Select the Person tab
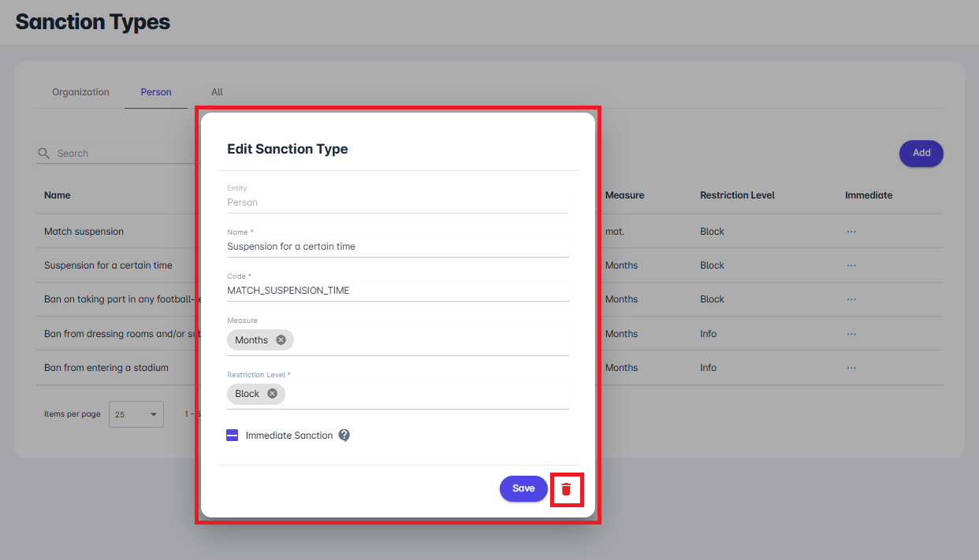979x560 pixels. (156, 92)
